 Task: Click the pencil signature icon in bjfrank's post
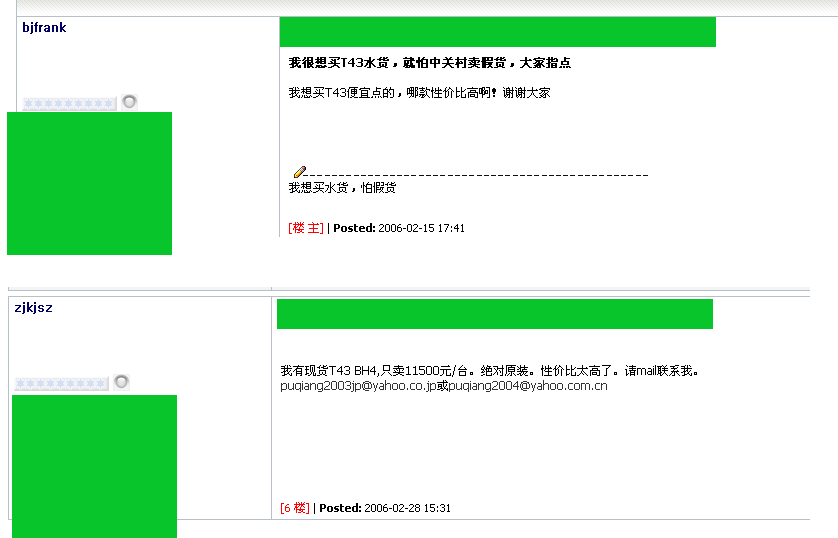pyautogui.click(x=300, y=171)
